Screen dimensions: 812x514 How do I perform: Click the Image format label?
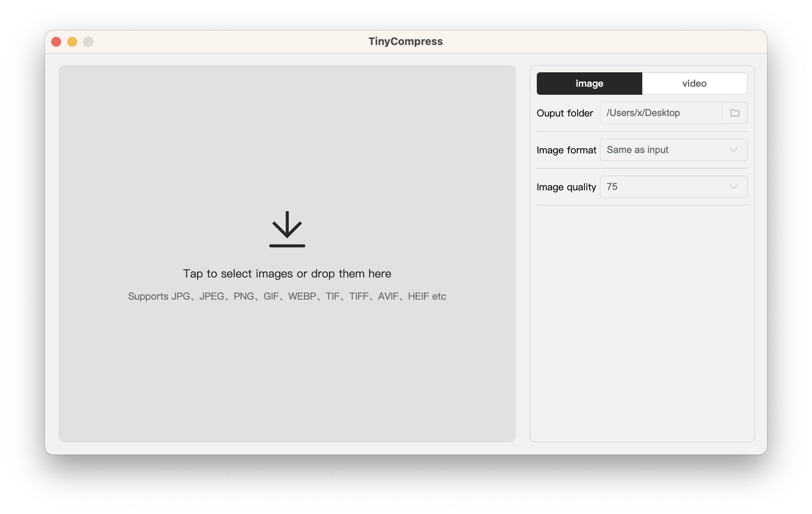[566, 150]
